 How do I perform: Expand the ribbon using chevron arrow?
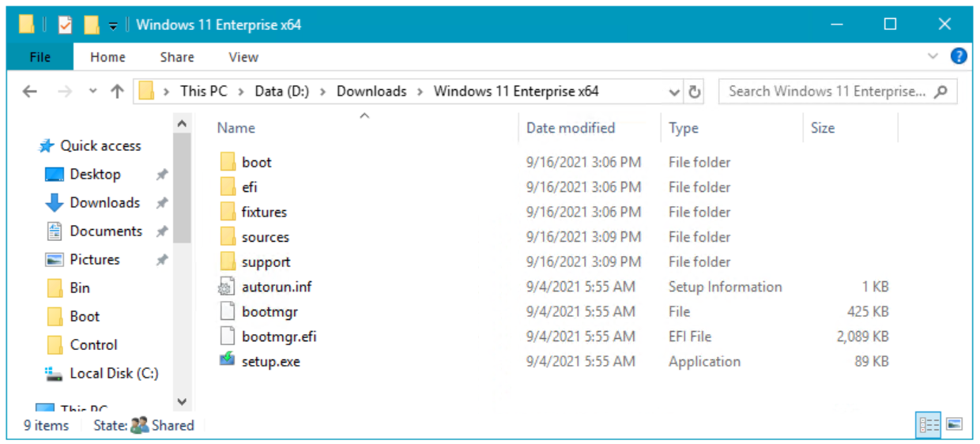pyautogui.click(x=933, y=56)
